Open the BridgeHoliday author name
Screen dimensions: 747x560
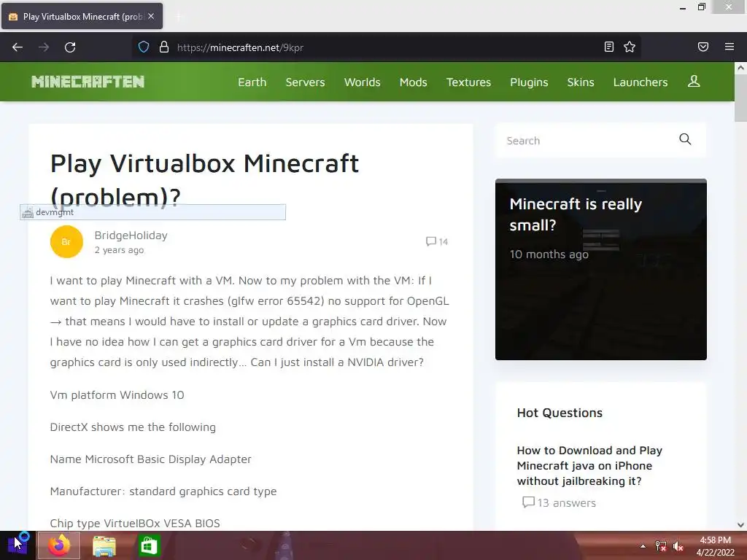click(x=131, y=236)
